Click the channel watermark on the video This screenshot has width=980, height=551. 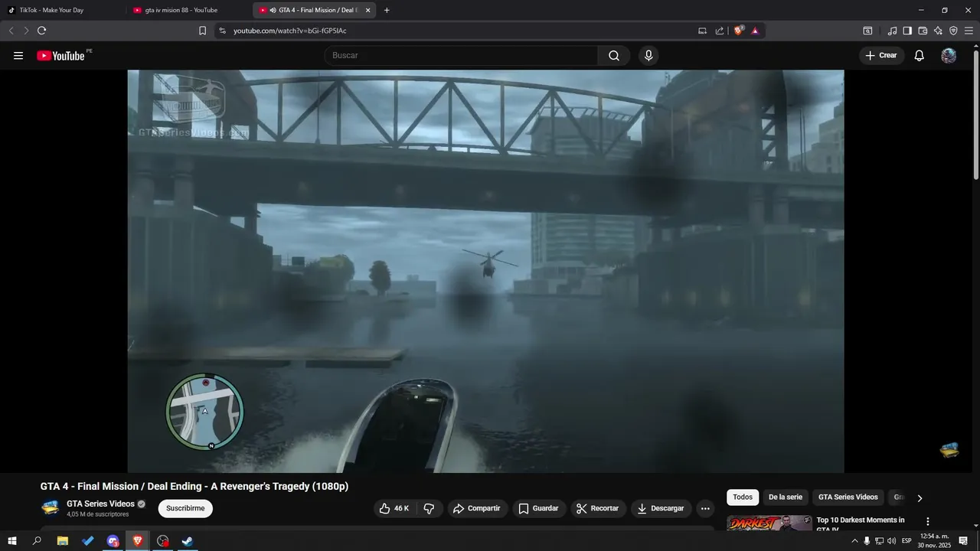pyautogui.click(x=949, y=450)
